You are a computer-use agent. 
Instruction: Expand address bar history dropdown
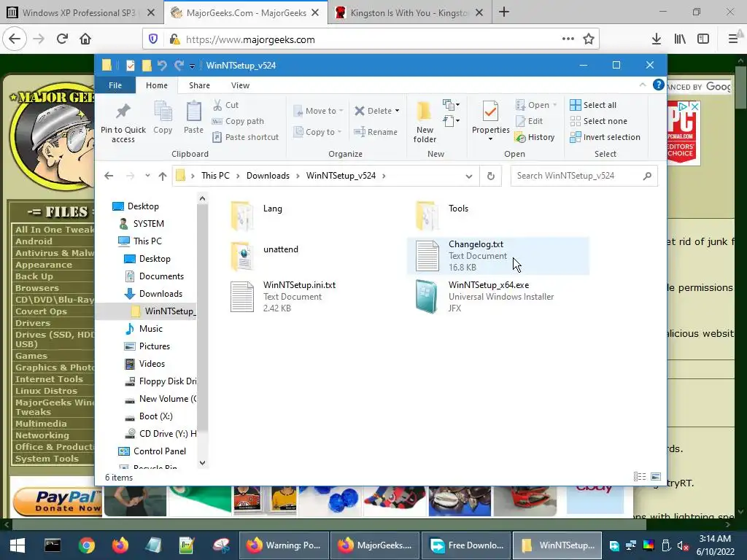click(x=469, y=176)
